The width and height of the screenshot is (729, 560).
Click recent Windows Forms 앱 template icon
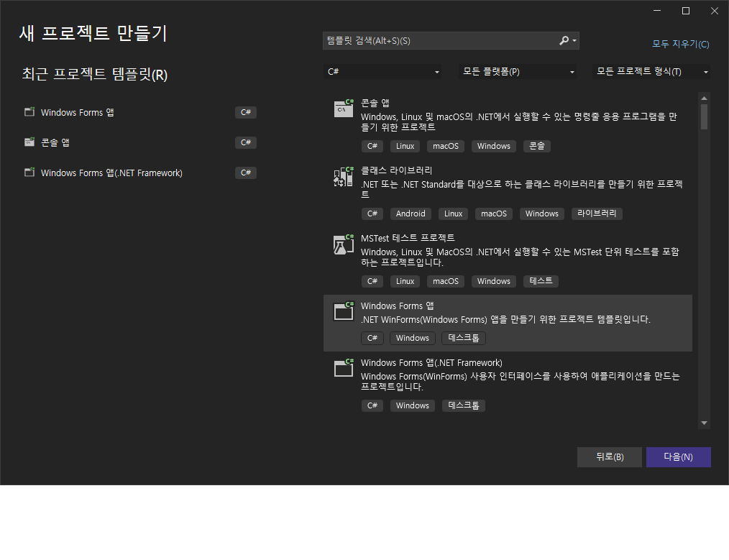29,112
